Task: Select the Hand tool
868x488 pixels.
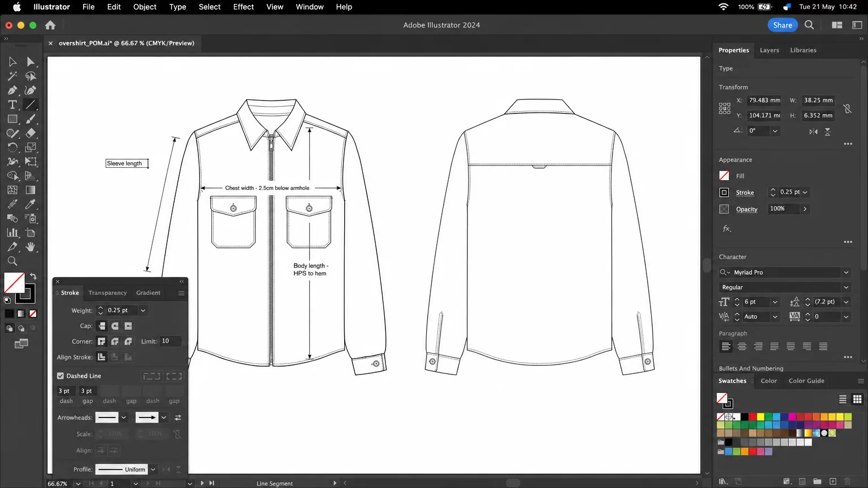Action: 31,247
